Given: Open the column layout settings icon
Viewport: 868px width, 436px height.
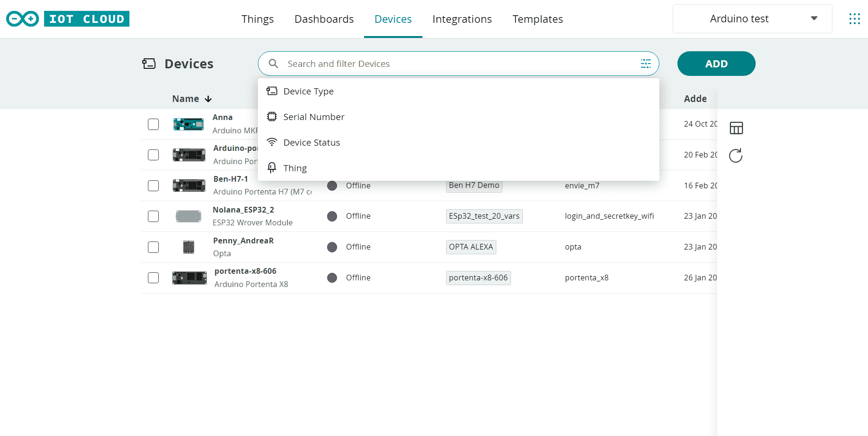Looking at the screenshot, I should tap(736, 128).
